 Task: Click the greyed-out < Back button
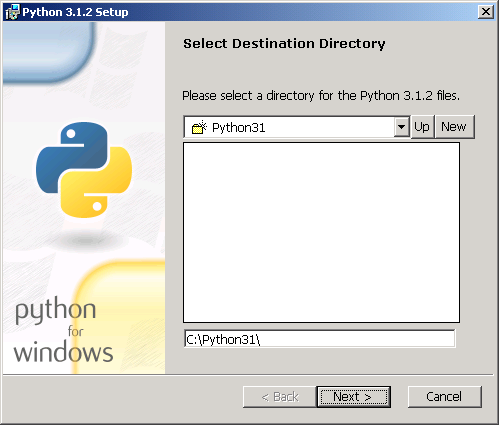[280, 397]
